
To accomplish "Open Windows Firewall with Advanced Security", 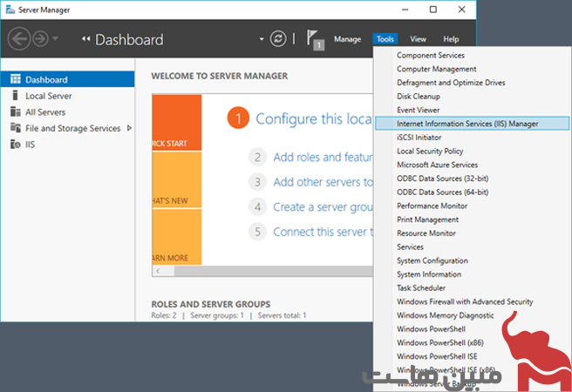I will point(465,301).
